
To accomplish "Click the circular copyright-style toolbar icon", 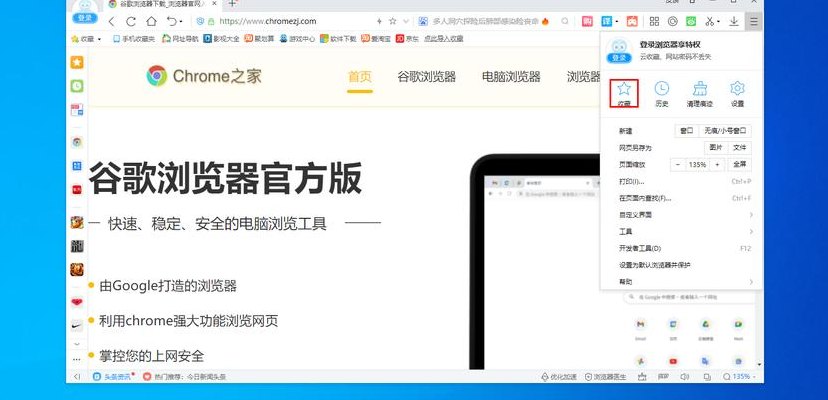I will point(673,21).
